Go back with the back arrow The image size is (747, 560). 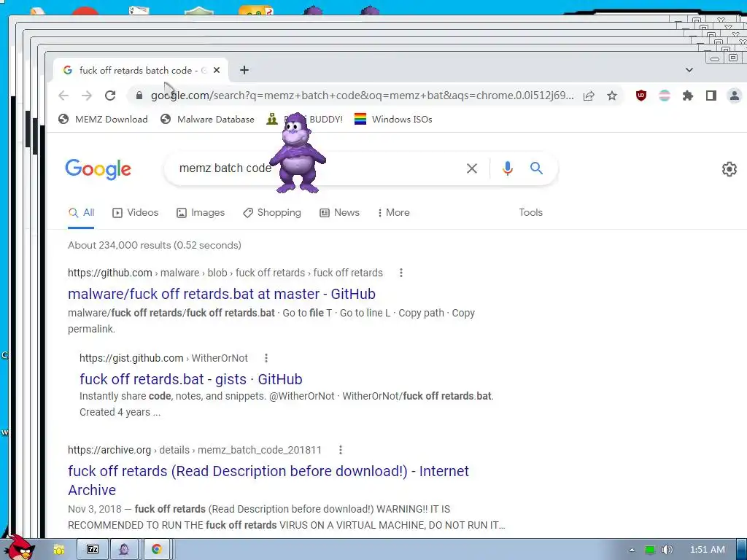(63, 96)
